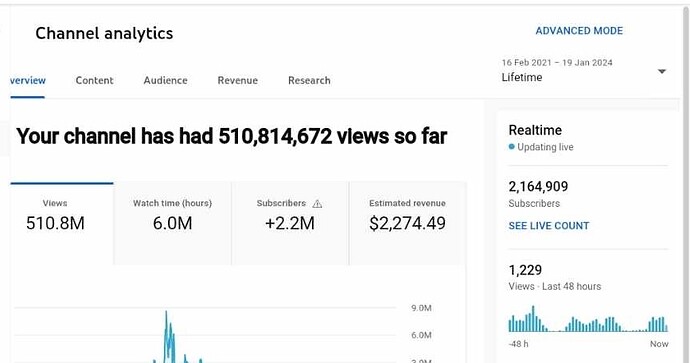Click the subscribers warning triangle icon

pos(317,204)
